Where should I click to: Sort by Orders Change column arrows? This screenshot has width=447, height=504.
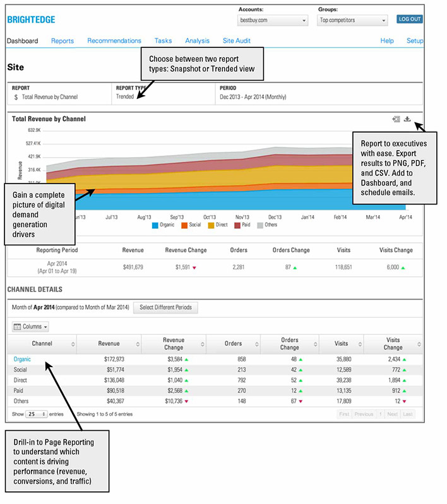pyautogui.click(x=316, y=344)
